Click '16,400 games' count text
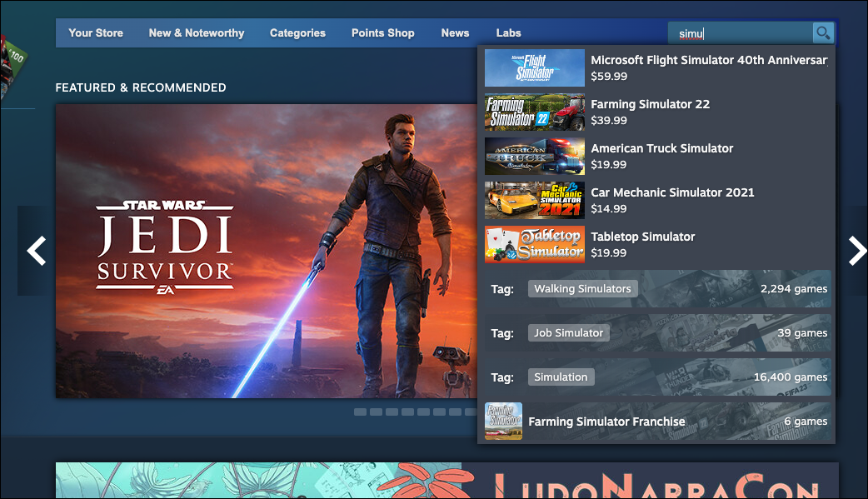Image resolution: width=868 pixels, height=499 pixels. click(791, 377)
